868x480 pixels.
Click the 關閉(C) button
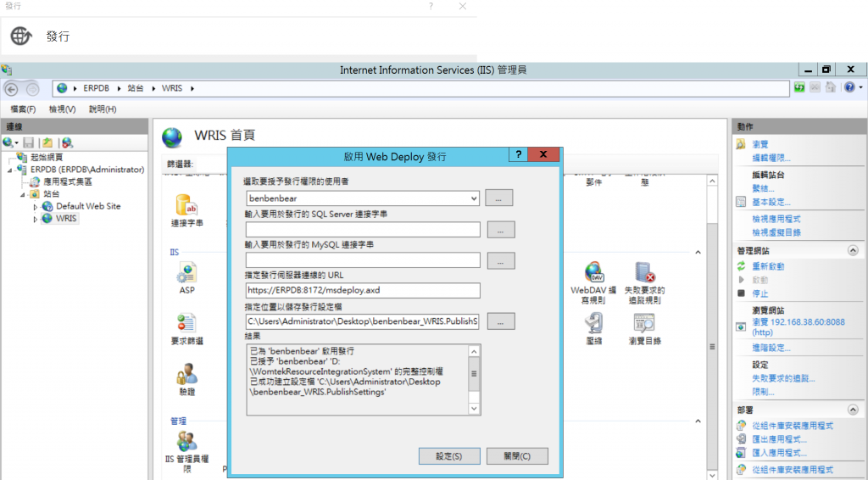point(517,456)
